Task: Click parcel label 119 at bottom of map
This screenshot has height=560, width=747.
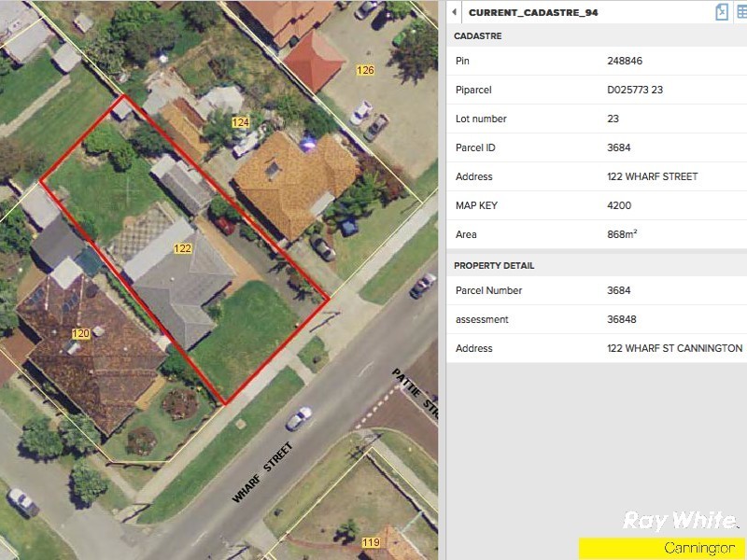Action: pos(371,541)
